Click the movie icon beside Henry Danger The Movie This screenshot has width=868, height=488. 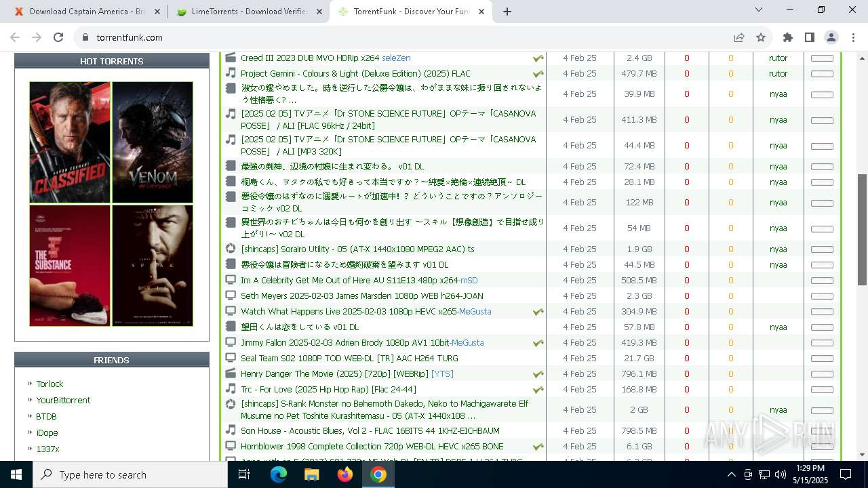coord(231,373)
